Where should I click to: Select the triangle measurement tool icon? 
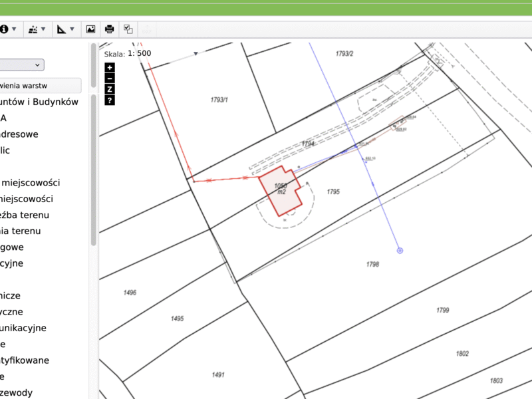[61, 29]
